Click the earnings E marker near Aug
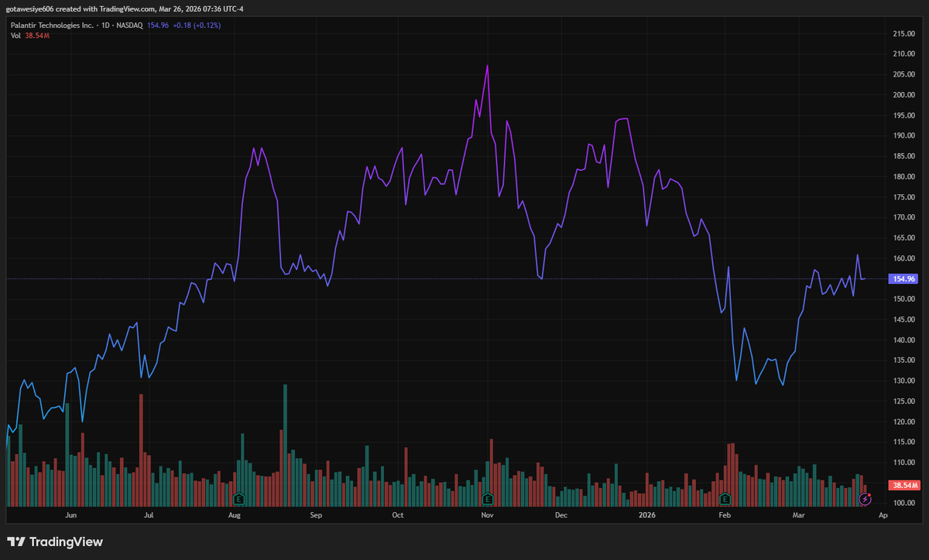This screenshot has height=560, width=929. click(238, 498)
